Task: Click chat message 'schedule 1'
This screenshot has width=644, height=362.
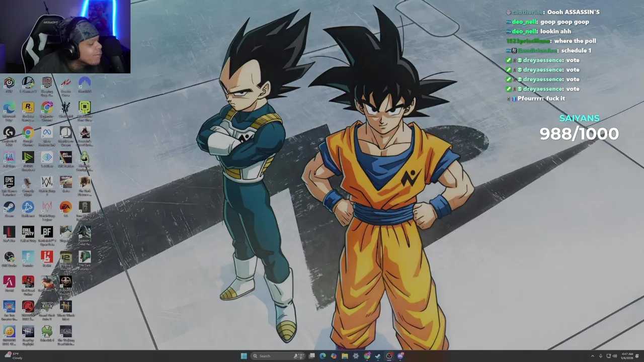Action: [576, 50]
